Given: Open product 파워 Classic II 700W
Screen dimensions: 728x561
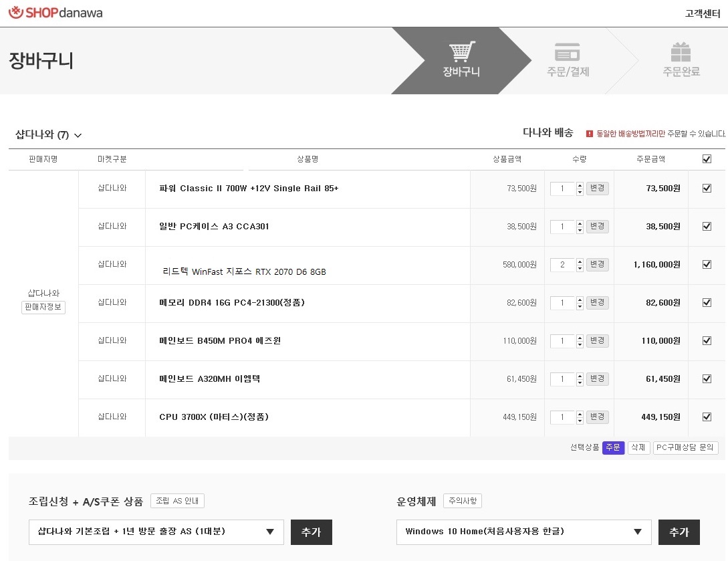Looking at the screenshot, I should [x=249, y=188].
